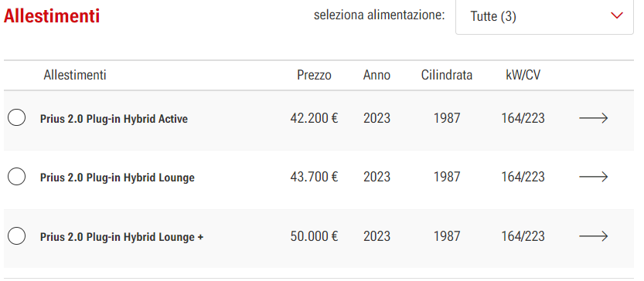Open arrow for Prius Plug-in Hybrid Lounge +
Viewport: 644px width, 281px height.
[x=594, y=236]
